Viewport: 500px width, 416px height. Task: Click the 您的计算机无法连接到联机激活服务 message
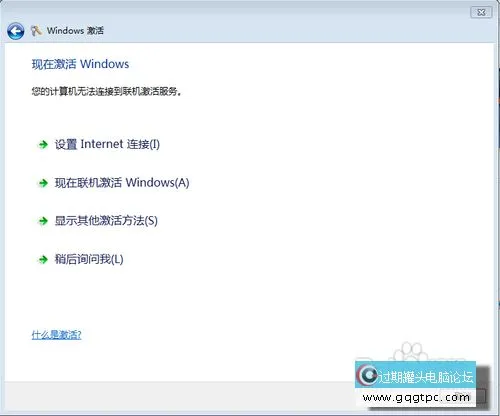click(107, 91)
